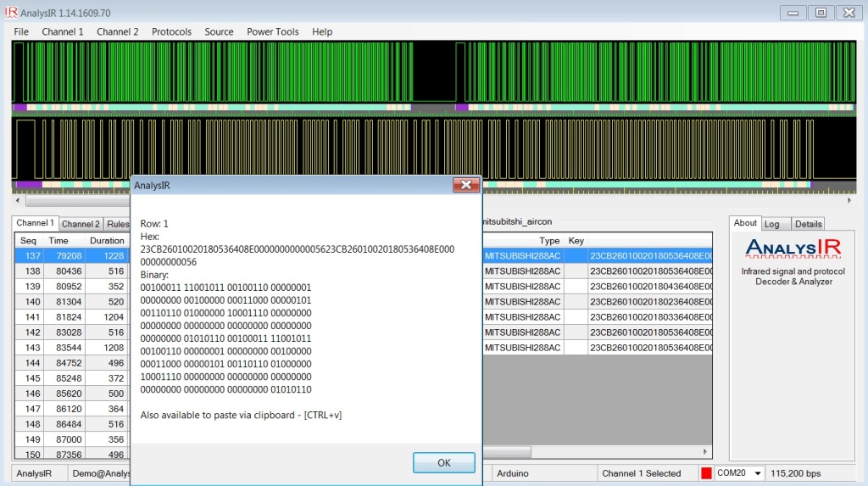
Task: Select row with Seq 142
Action: coord(72,332)
